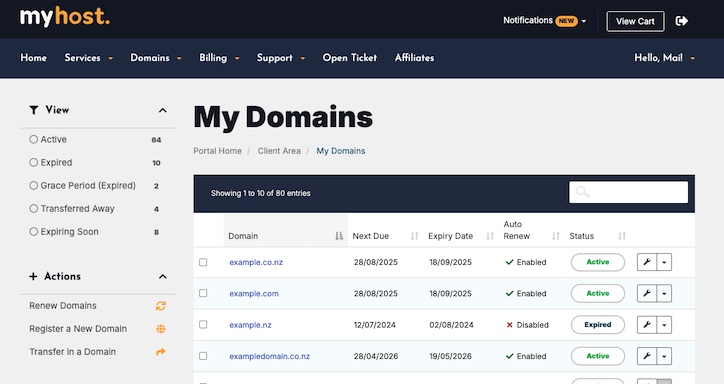
Task: Sort by the Expiry Date column sort icon
Action: [490, 236]
